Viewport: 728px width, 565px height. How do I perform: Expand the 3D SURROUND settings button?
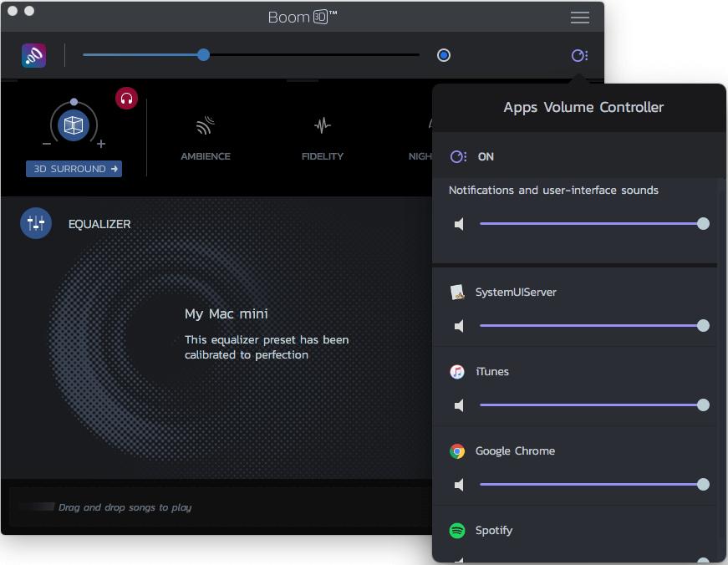(x=74, y=169)
